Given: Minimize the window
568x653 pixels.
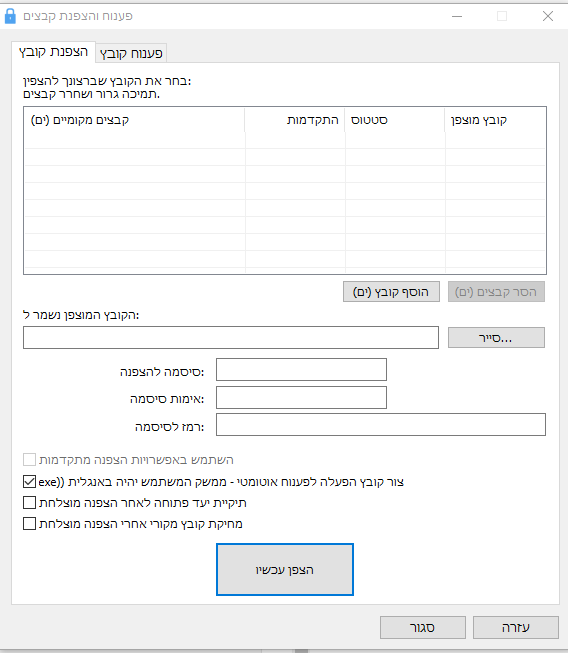Looking at the screenshot, I should pyautogui.click(x=457, y=16).
